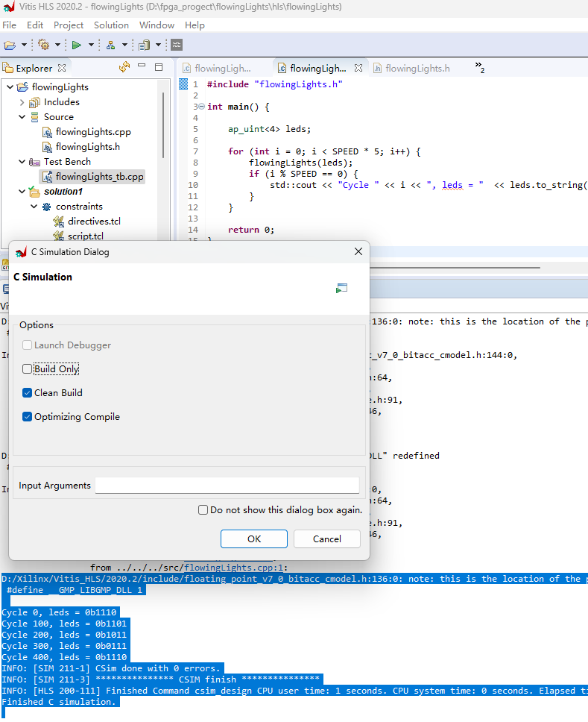Close the C Simulation Dialog

pos(358,251)
